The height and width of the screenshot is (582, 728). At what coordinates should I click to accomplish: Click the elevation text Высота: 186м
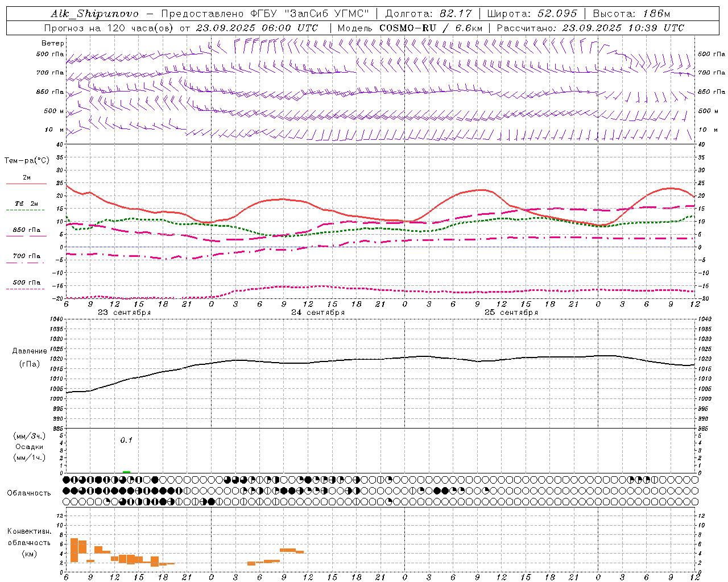pos(631,14)
